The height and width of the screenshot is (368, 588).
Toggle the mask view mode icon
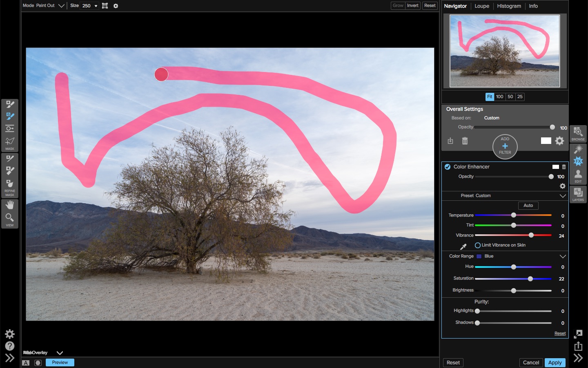tap(38, 363)
